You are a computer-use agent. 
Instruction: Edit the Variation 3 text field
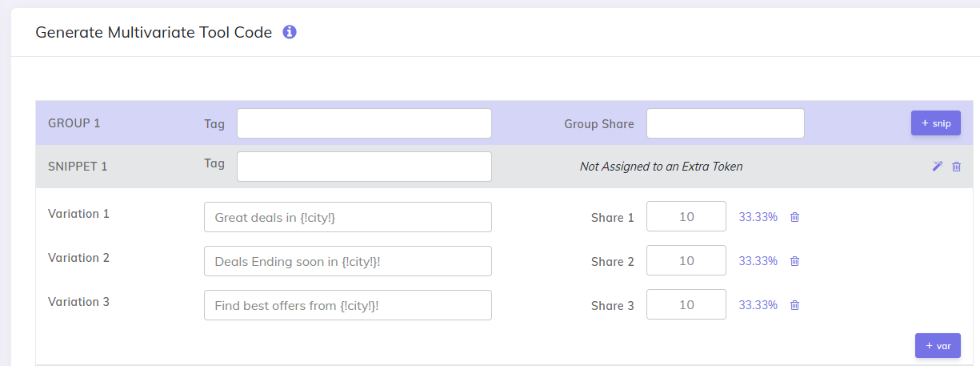click(x=348, y=305)
